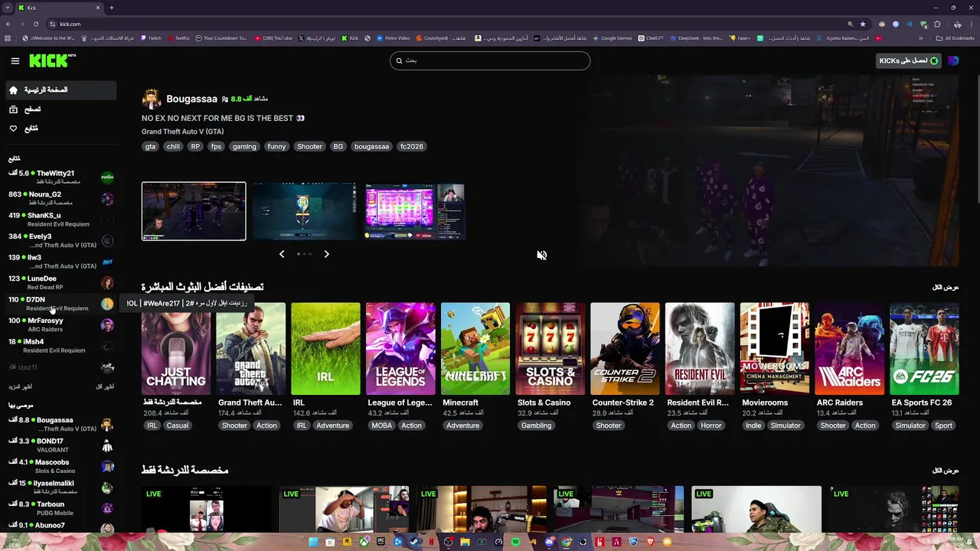
Task: Bookmark this page with the star icon
Action: pyautogui.click(x=863, y=24)
